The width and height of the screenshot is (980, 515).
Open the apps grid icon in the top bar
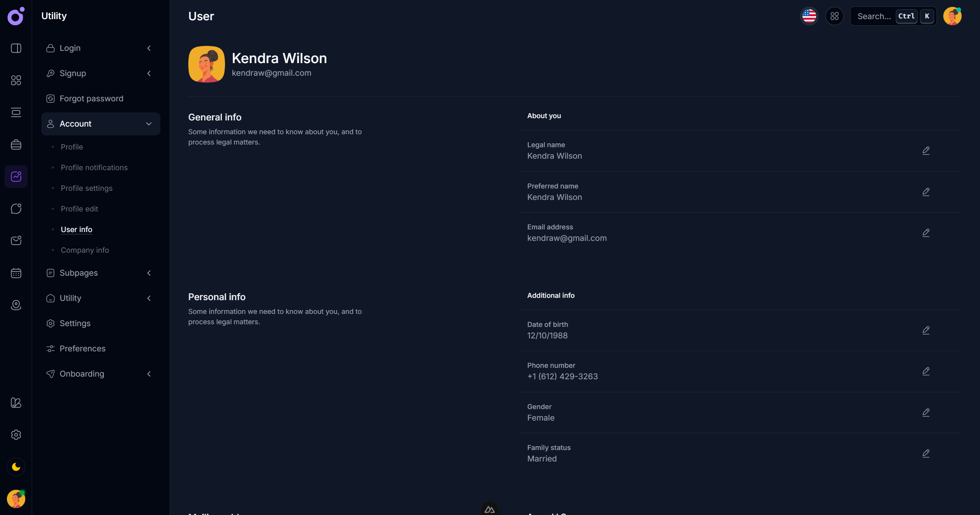(x=834, y=16)
